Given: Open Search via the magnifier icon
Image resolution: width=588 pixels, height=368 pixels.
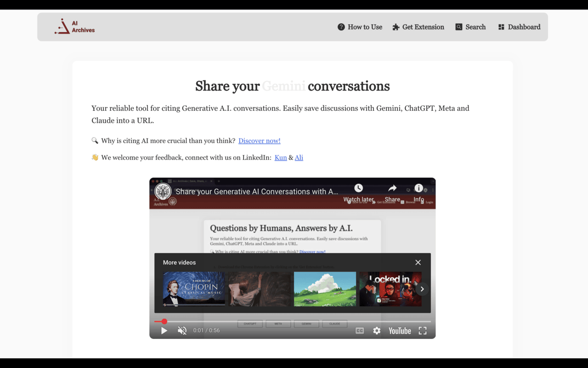Looking at the screenshot, I should [458, 27].
